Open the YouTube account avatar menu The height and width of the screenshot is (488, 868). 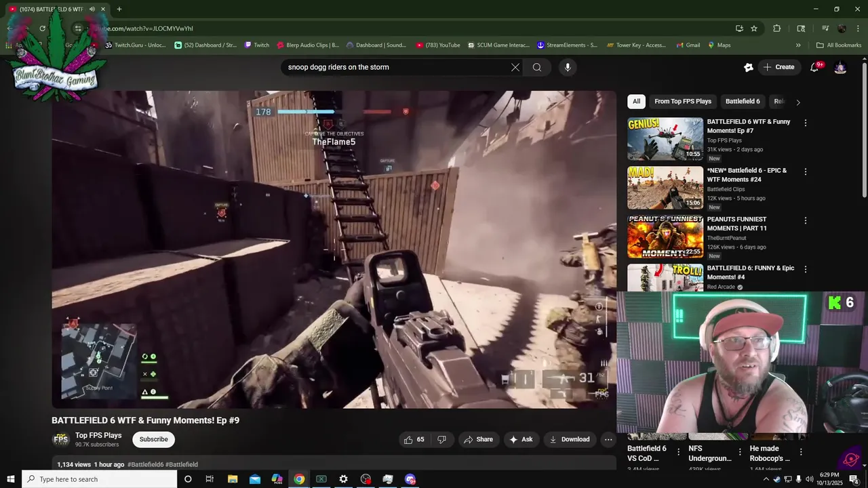[840, 67]
